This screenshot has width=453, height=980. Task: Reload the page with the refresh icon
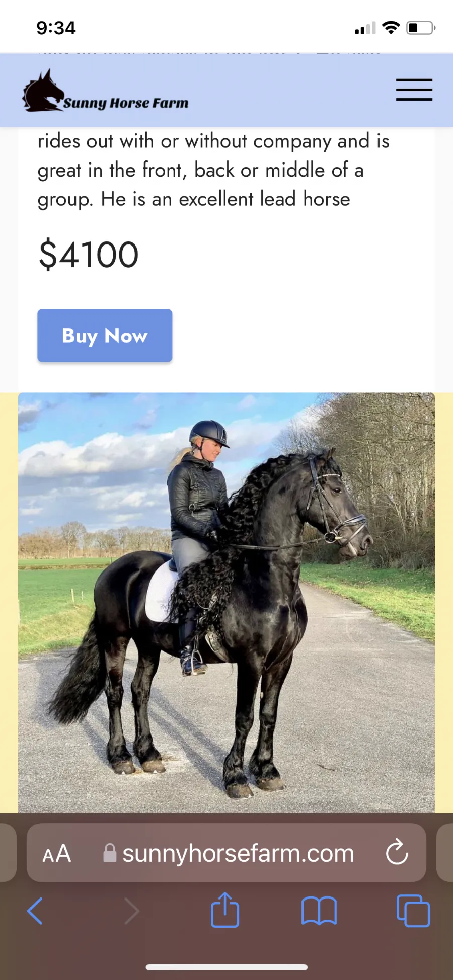pyautogui.click(x=397, y=852)
